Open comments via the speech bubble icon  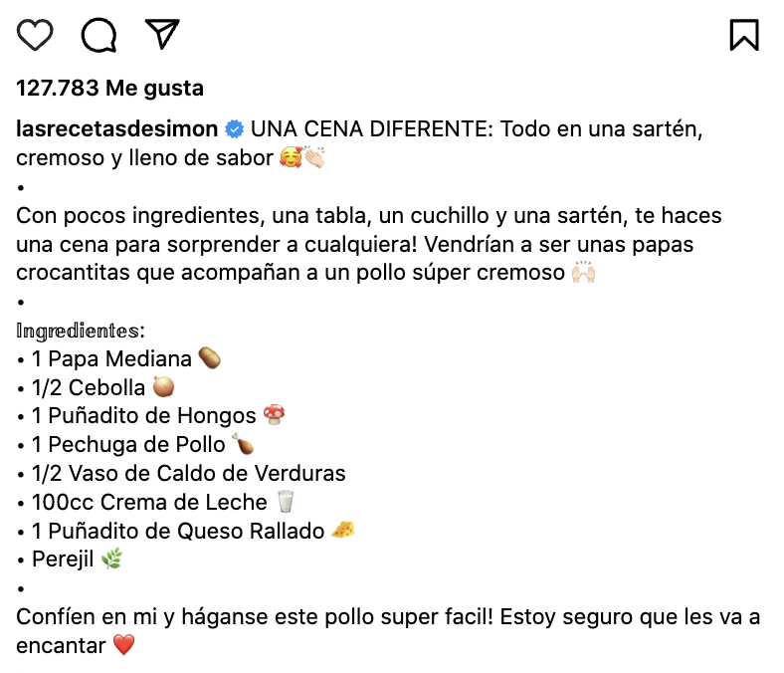pos(98,35)
